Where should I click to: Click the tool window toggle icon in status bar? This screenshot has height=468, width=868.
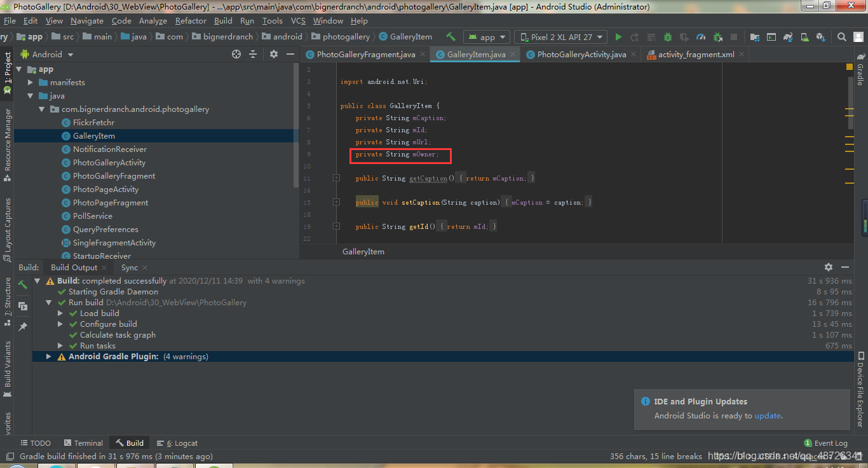(9, 456)
